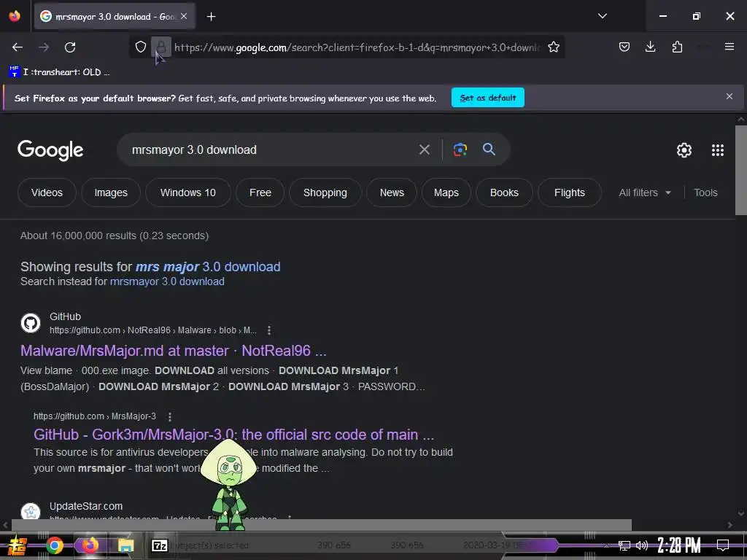Focus the Google search input field
This screenshot has height=560, width=747.
[267, 150]
